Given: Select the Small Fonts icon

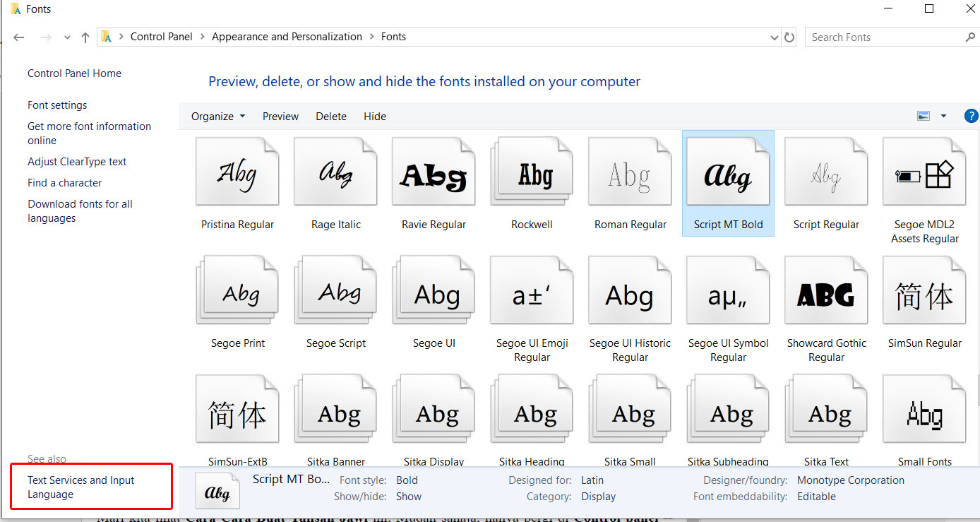Looking at the screenshot, I should pos(924,409).
